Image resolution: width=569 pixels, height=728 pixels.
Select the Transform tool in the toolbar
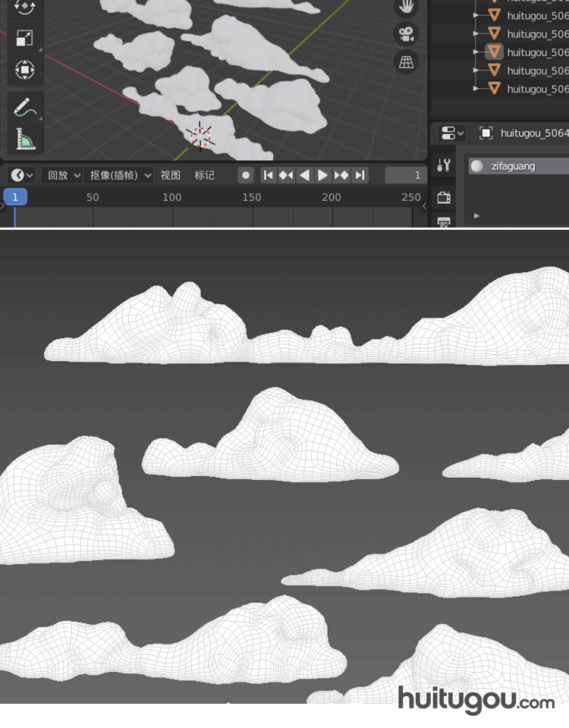click(24, 71)
